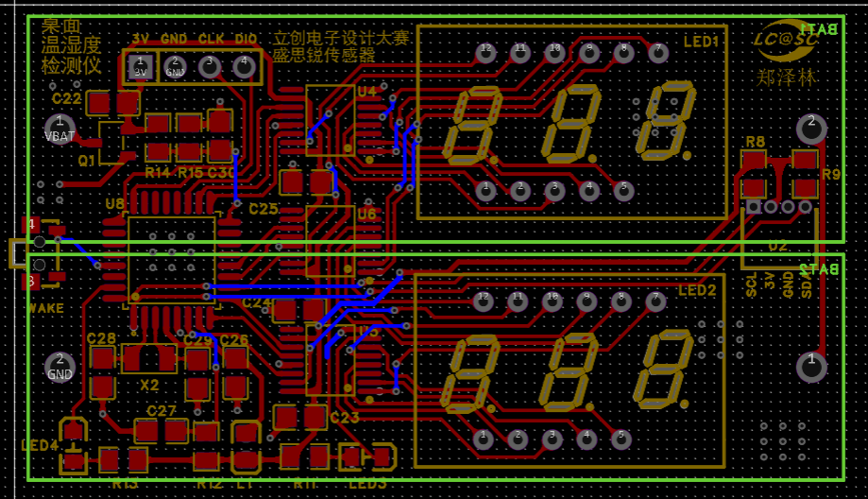The width and height of the screenshot is (868, 499).
Task: Select the U4 designator label
Action: click(366, 92)
